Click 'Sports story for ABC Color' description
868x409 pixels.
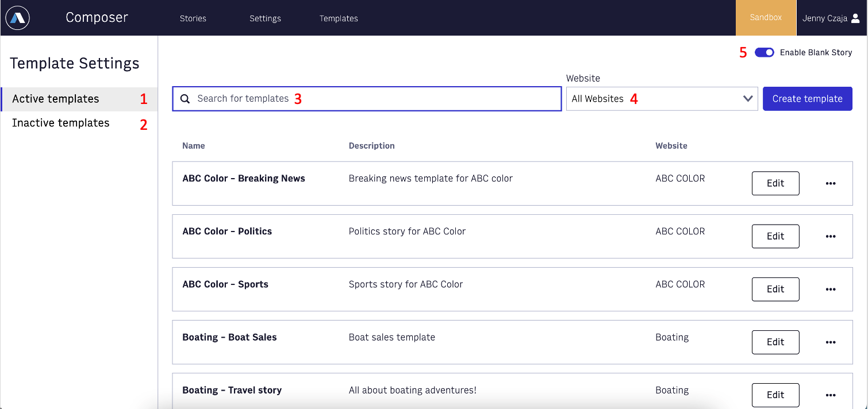406,284
